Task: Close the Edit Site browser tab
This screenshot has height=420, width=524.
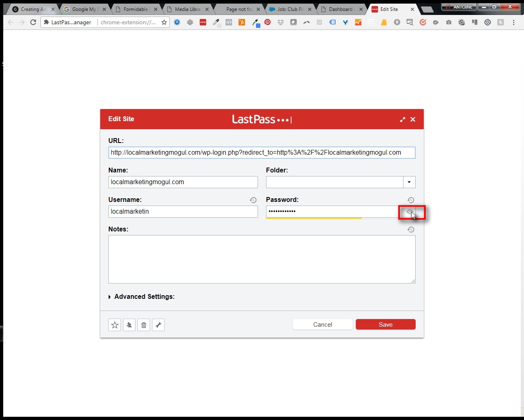Action: [x=412, y=9]
